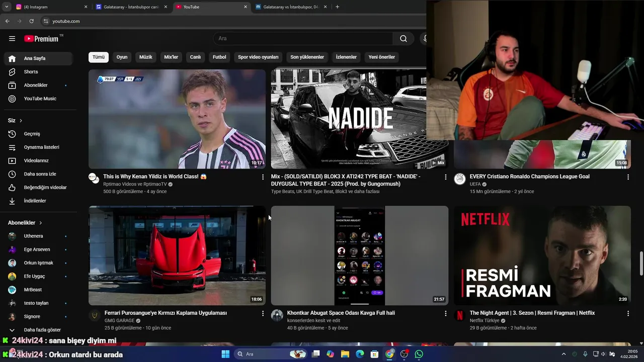Screen dimensions: 644x362
Task: Open the Rptimao Videos channel link
Action: 135,185
